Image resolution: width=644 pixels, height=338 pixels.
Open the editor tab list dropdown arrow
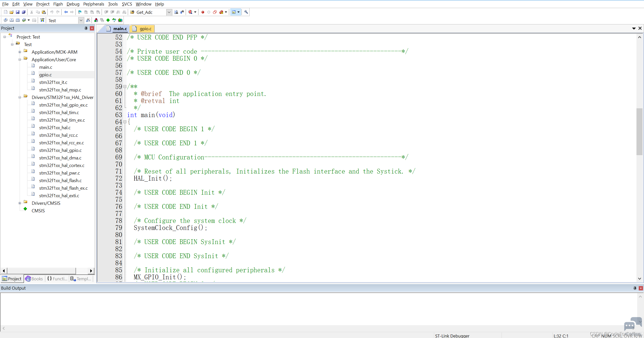click(634, 28)
